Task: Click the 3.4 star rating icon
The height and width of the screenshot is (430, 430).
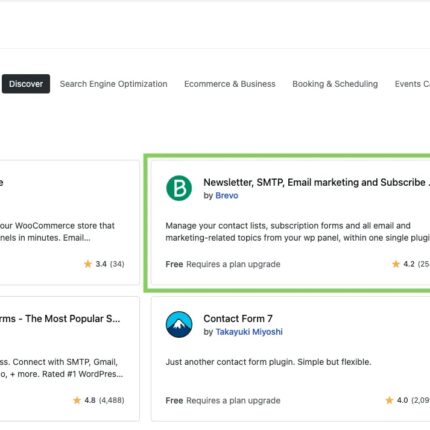Action: pos(88,264)
